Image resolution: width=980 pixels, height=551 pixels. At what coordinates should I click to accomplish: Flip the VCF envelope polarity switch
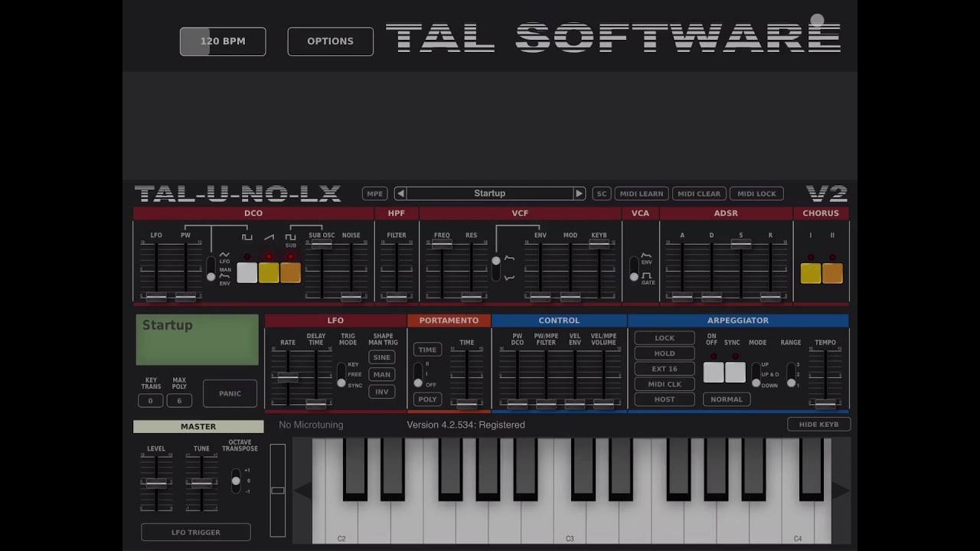tap(496, 269)
